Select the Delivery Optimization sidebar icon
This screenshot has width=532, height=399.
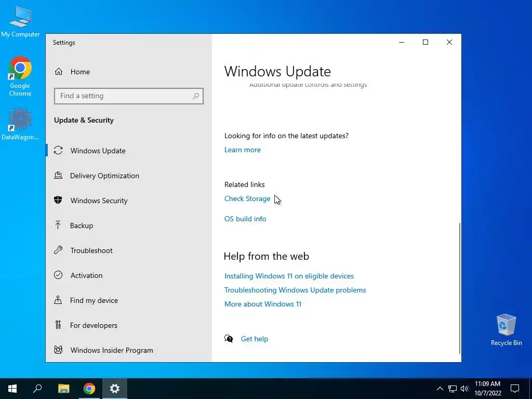pyautogui.click(x=58, y=176)
